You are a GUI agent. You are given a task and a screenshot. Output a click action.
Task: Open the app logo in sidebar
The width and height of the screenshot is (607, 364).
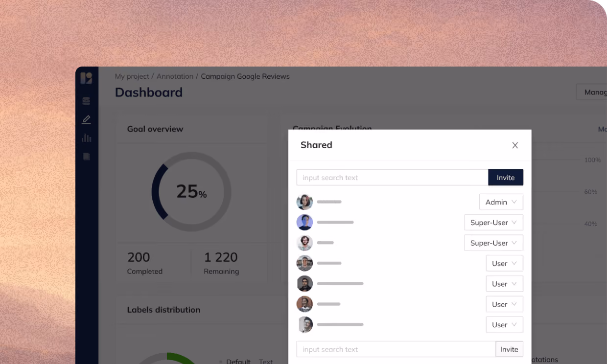87,78
